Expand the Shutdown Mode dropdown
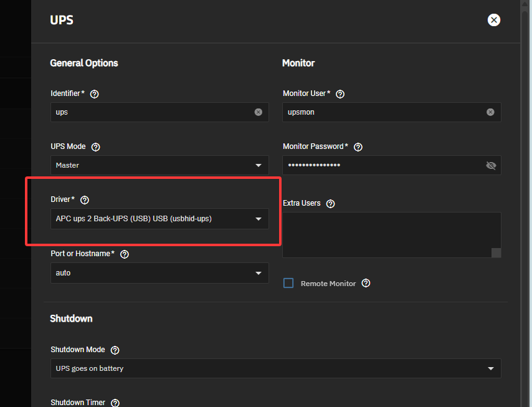This screenshot has width=532, height=407. point(274,368)
